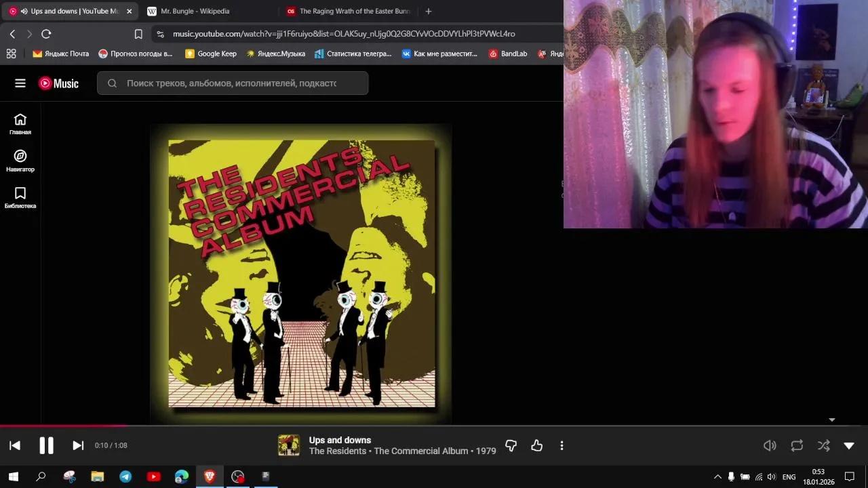Open Как мне разместит... bookmark
The image size is (868, 488).
tap(439, 54)
